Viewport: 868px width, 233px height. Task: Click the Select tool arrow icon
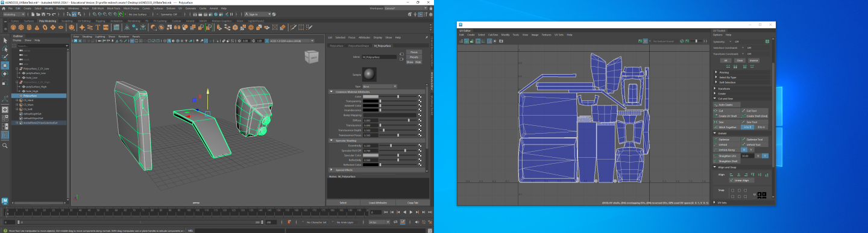(x=5, y=40)
